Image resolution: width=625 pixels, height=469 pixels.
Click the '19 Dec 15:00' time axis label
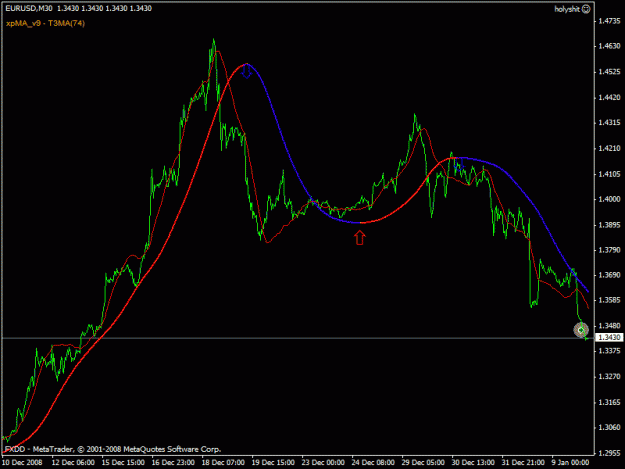pos(273,463)
